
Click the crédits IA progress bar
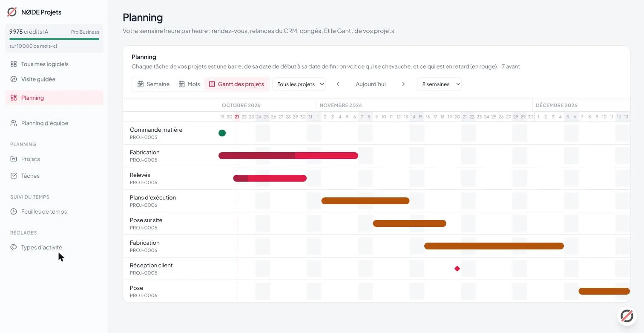54,39
